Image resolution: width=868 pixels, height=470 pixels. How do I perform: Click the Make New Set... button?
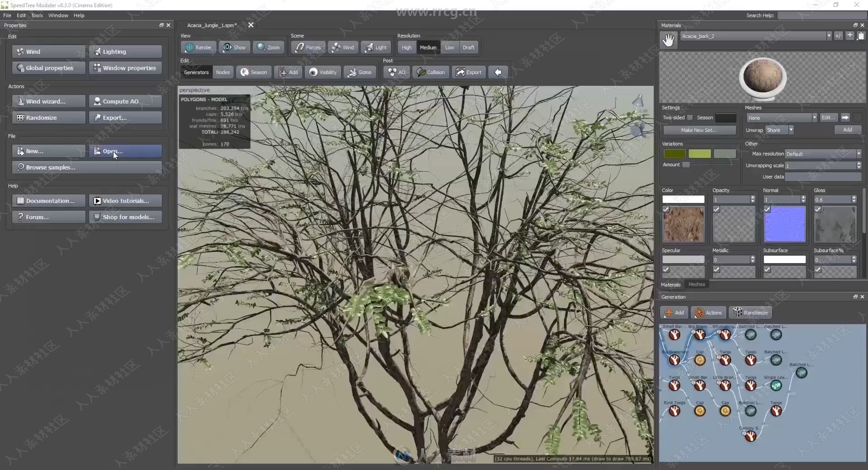(x=699, y=130)
